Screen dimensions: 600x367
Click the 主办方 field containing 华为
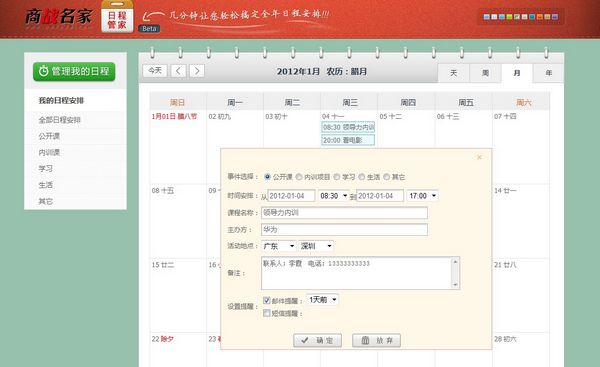(344, 230)
